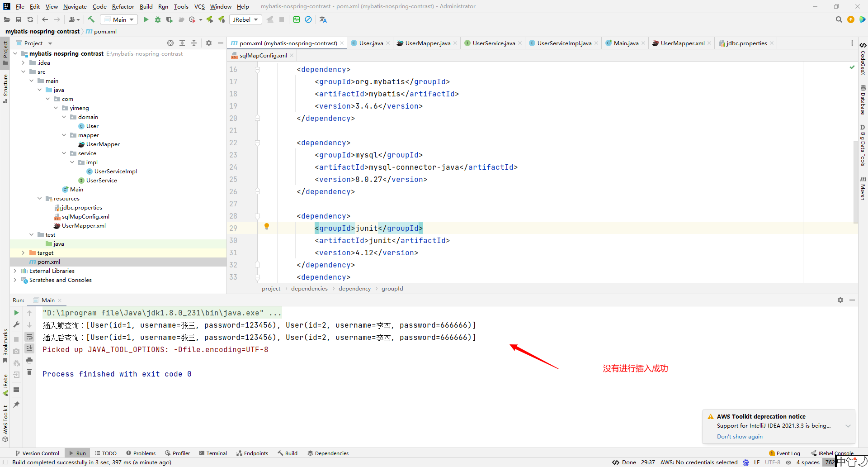Viewport: 868px width, 467px height.
Task: Open Big Data Tools sidebar panel
Action: click(863, 145)
